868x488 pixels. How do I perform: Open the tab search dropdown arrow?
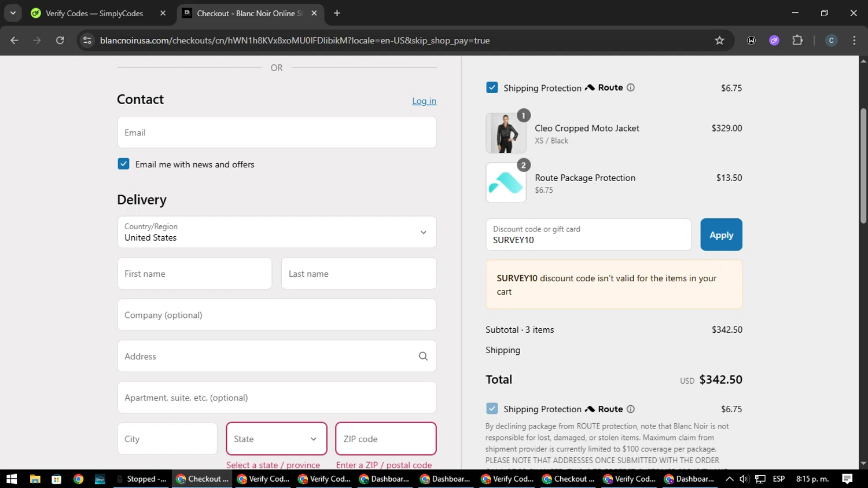click(13, 13)
